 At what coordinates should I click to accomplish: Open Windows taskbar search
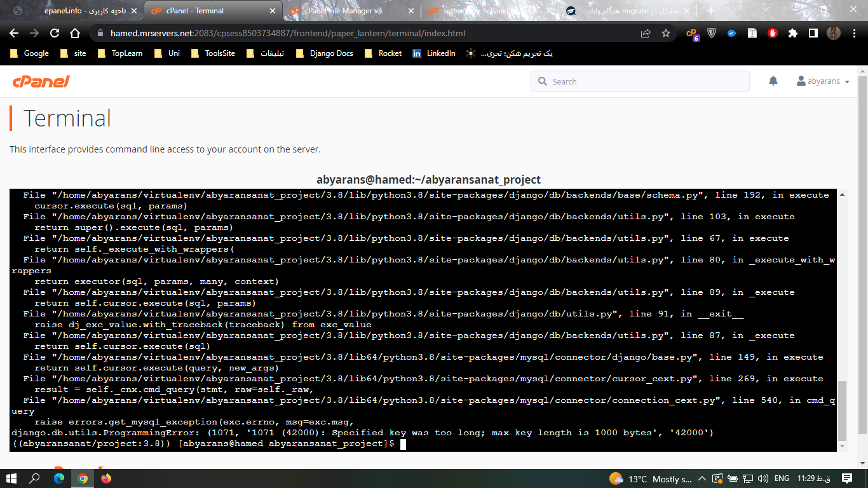click(x=35, y=478)
